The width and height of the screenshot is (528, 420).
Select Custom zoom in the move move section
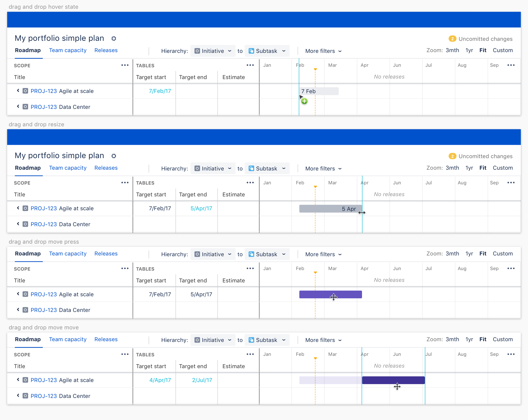(x=503, y=339)
